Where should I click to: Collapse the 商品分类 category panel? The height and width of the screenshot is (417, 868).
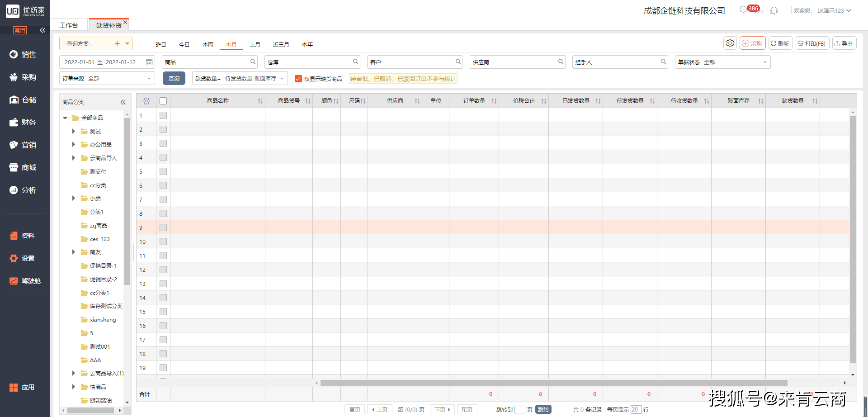(123, 102)
